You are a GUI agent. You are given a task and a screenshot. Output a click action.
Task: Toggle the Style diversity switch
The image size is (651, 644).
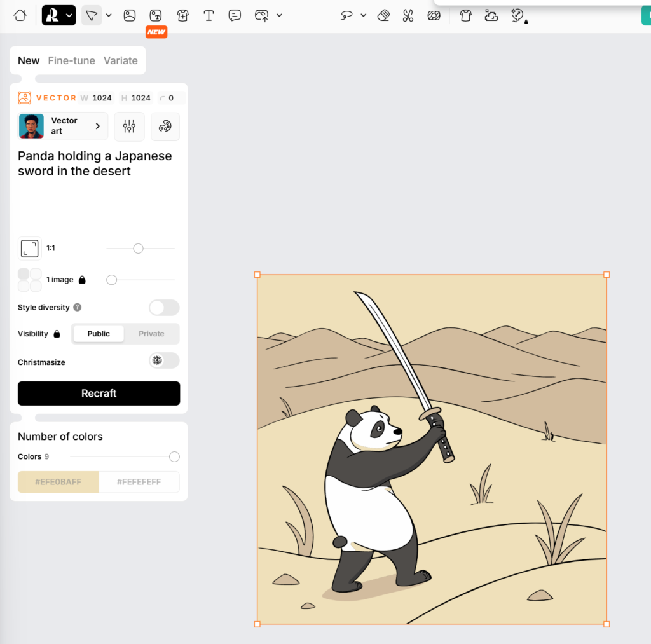pyautogui.click(x=164, y=308)
